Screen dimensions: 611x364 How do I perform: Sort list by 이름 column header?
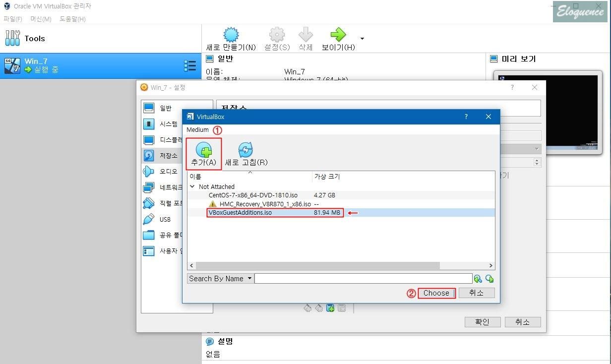coord(250,177)
